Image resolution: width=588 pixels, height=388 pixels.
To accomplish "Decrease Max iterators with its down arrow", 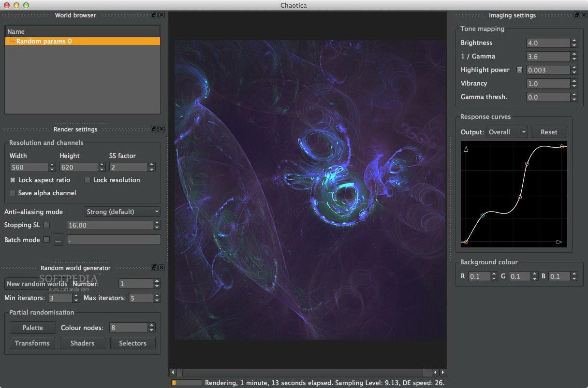I will click(x=157, y=301).
